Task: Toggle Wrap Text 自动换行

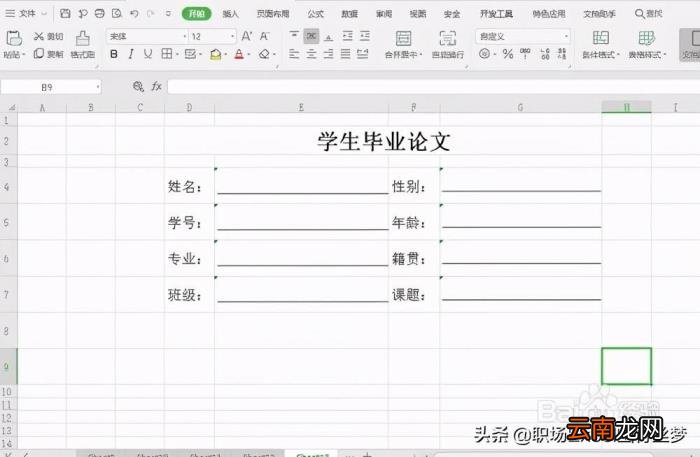Action: [448, 44]
